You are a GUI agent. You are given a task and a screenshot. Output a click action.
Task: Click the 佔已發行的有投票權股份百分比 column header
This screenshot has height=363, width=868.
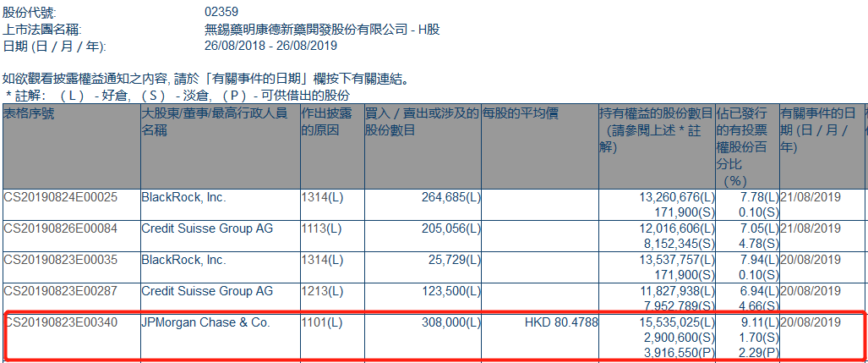coord(746,147)
